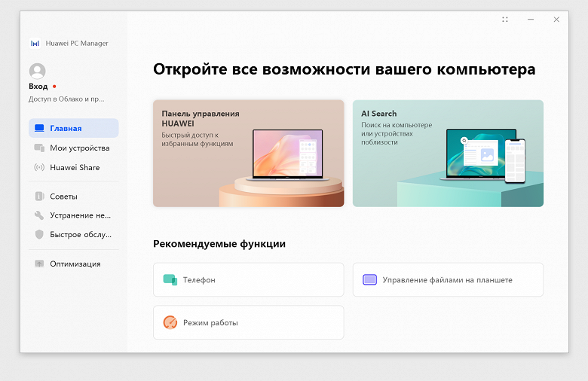Click the red notification dot beside Вход
The image size is (588, 381).
pos(54,86)
